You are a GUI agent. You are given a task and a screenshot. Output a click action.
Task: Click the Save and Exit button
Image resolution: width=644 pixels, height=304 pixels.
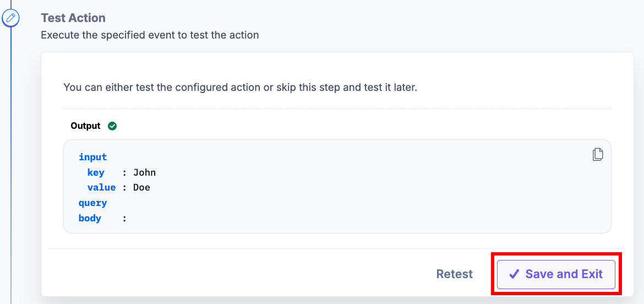tap(556, 274)
